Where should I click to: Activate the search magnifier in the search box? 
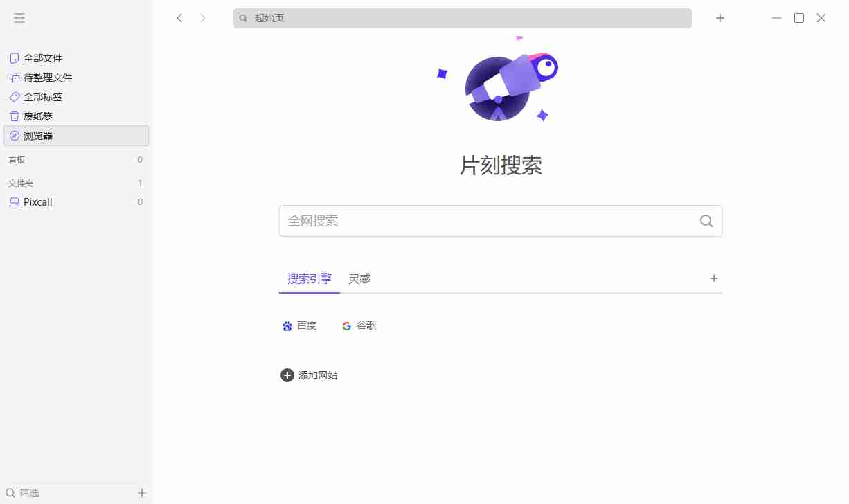pos(706,221)
